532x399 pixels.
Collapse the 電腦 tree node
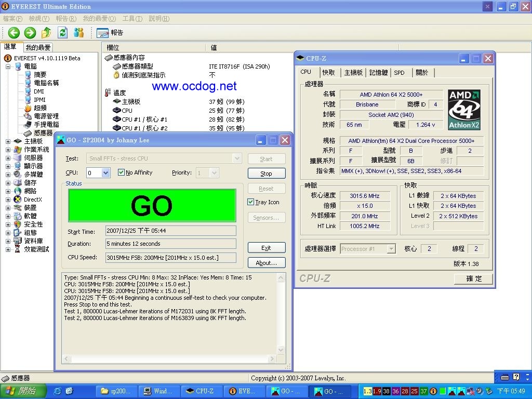tap(8, 66)
